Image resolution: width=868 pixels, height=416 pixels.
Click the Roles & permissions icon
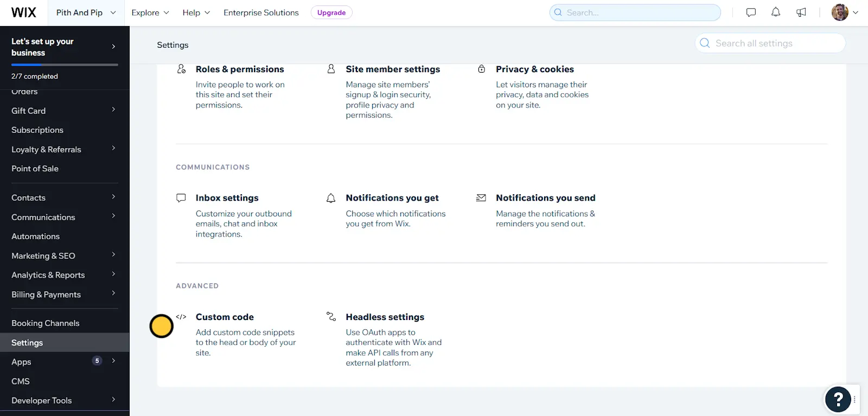182,69
